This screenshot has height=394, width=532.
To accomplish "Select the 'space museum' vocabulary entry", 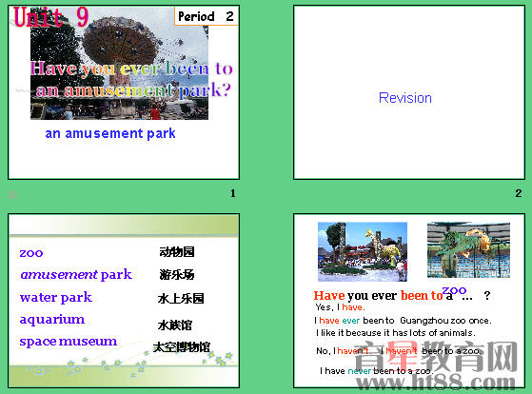I will pos(69,342).
